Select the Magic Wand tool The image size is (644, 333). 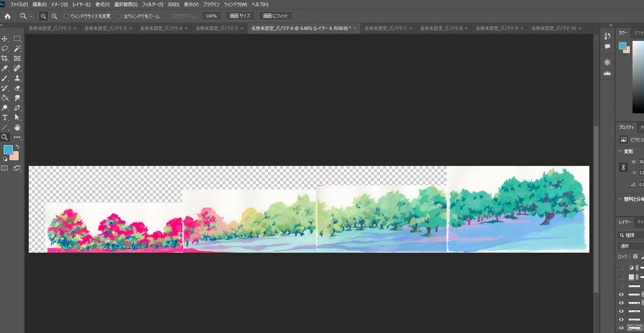click(17, 48)
